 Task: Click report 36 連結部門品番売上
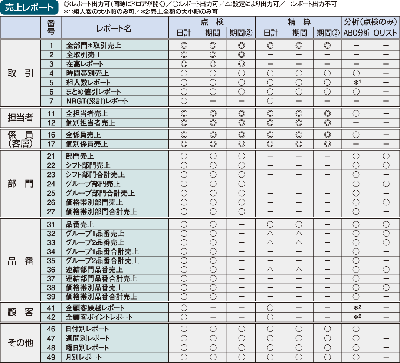(x=95, y=269)
